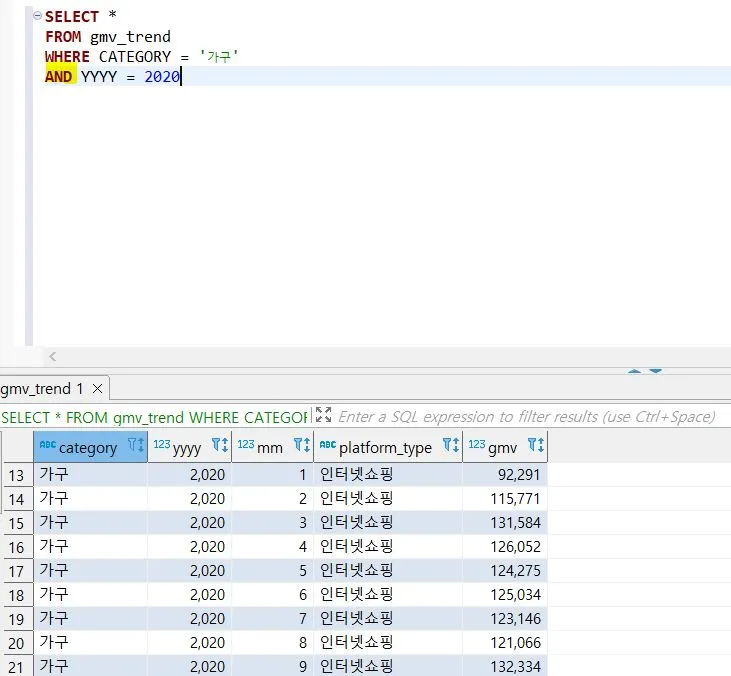Click gmv cell 126,052
This screenshot has width=731, height=676.
click(505, 547)
